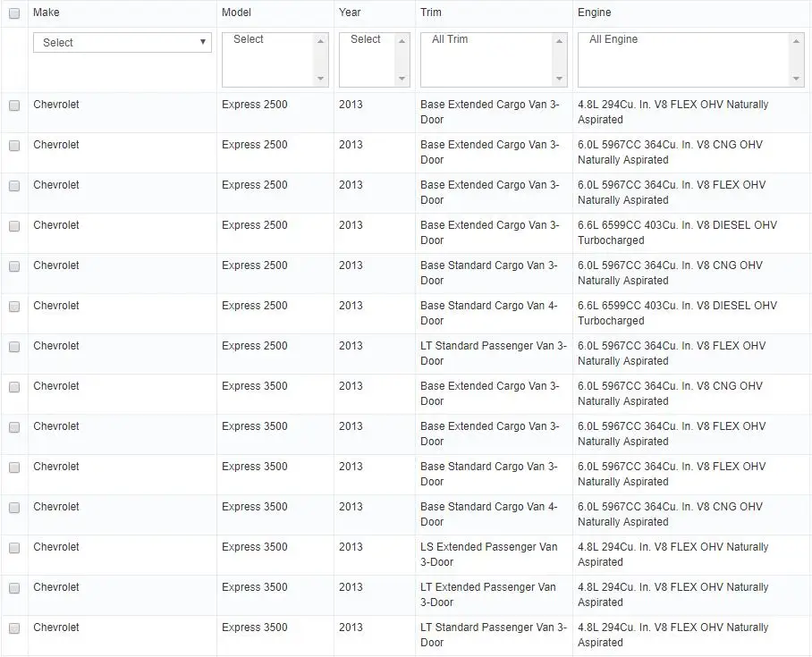Click the Year column header
This screenshot has width=812, height=657.
pyautogui.click(x=350, y=13)
